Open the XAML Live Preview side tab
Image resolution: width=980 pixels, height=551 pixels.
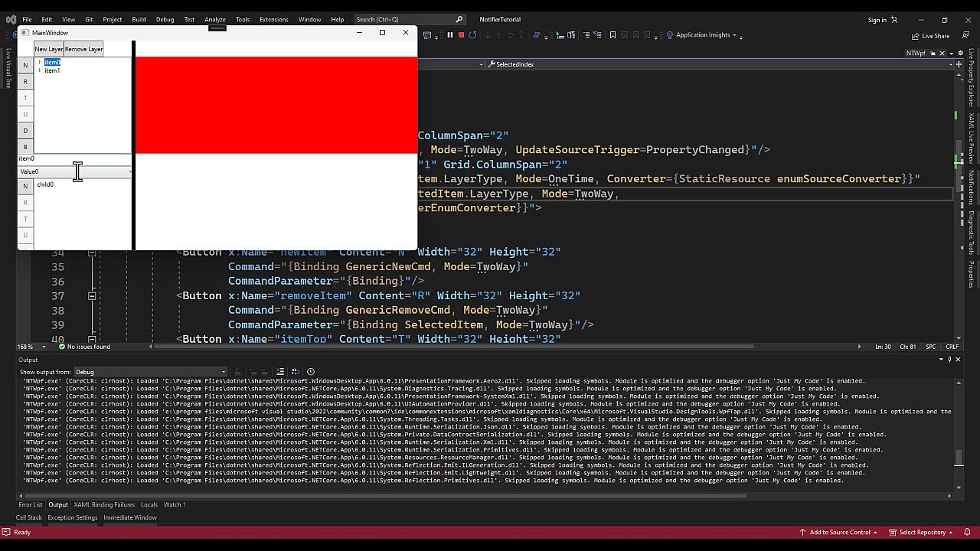click(971, 138)
